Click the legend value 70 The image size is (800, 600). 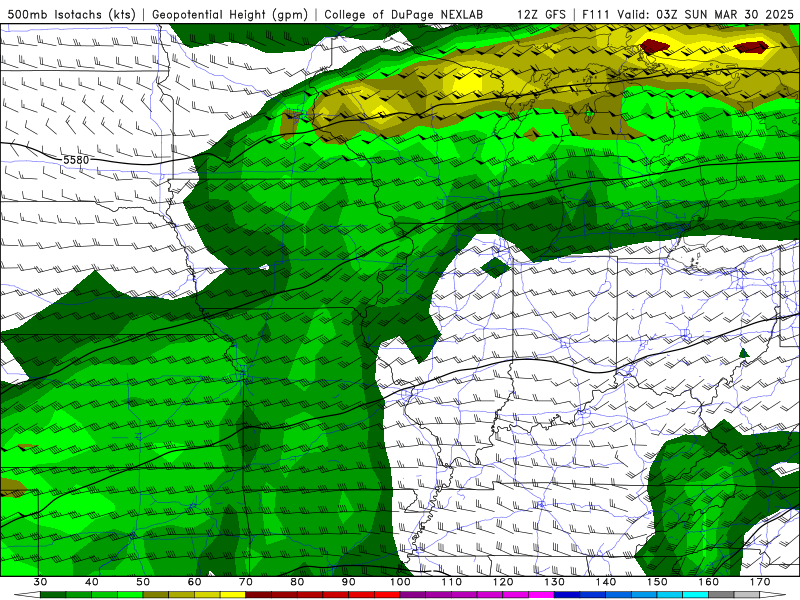point(246,582)
